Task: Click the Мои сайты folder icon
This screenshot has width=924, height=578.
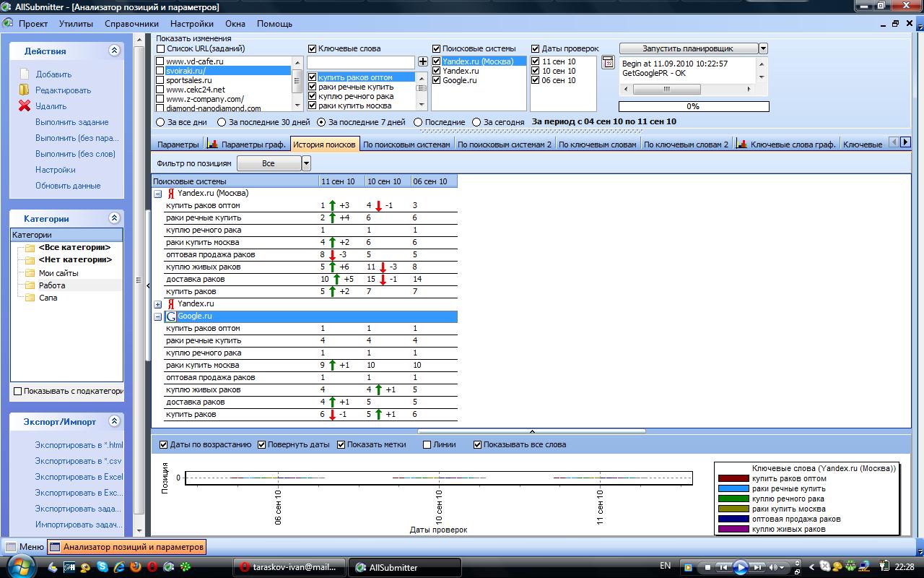Action: coord(30,273)
